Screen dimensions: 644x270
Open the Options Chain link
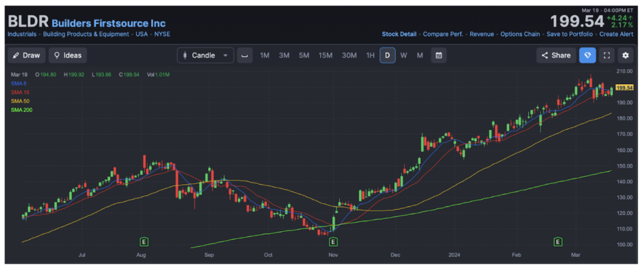pos(520,34)
